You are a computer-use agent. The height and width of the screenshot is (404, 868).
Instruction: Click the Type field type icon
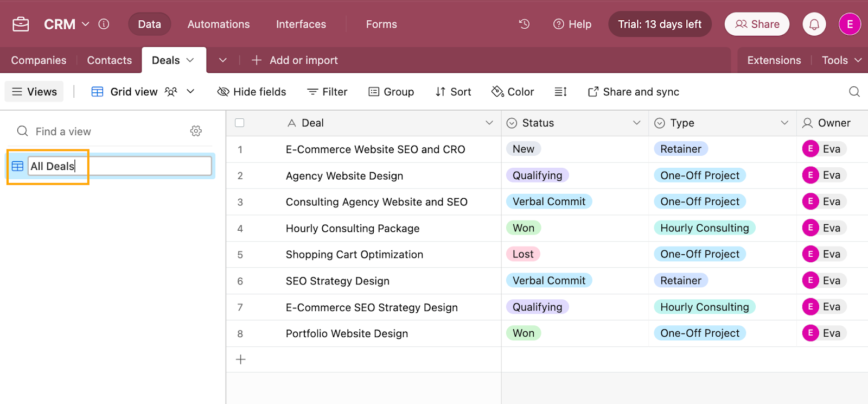(x=660, y=123)
